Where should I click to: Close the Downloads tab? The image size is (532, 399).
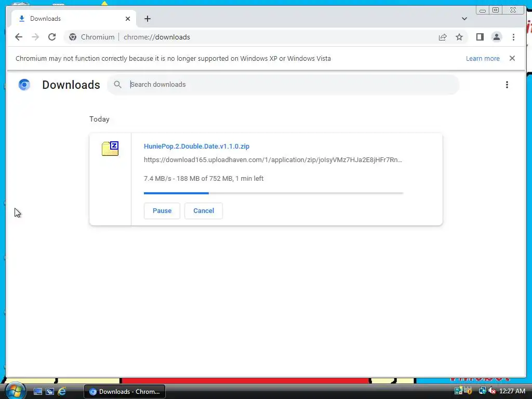(128, 19)
